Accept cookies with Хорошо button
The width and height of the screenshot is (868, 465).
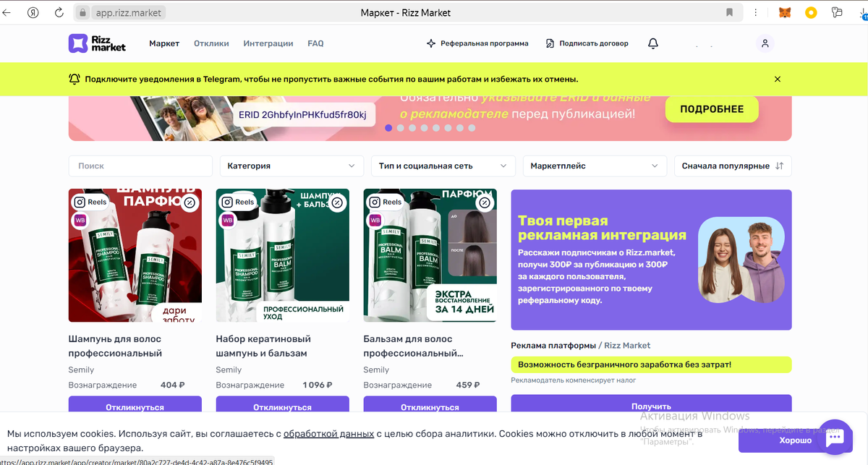click(795, 440)
